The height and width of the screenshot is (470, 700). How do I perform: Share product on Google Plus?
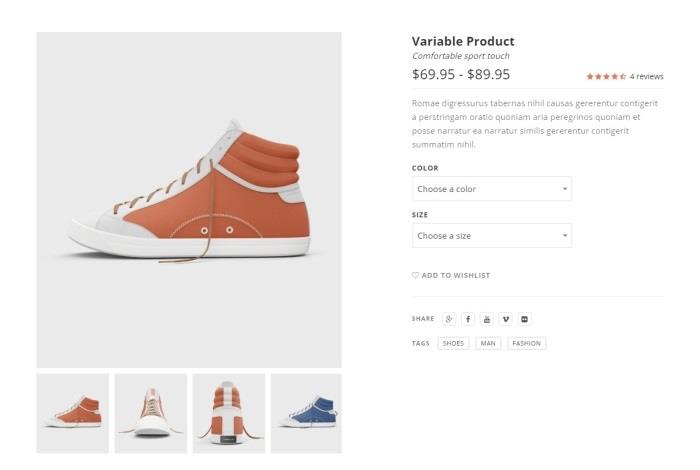coord(449,319)
